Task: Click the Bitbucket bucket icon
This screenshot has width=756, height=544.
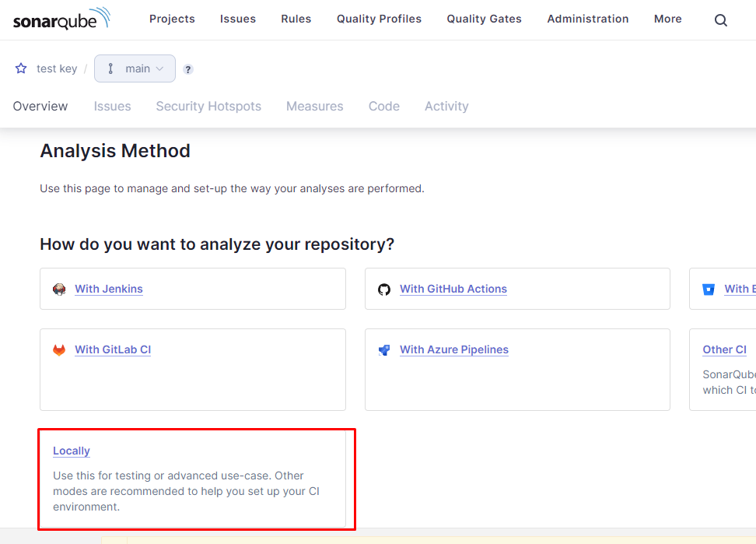Action: click(x=709, y=290)
